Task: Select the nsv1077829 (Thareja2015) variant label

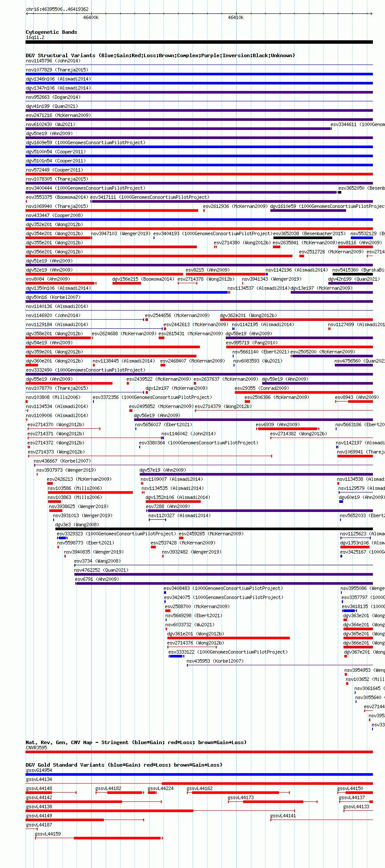Action: 57,70
